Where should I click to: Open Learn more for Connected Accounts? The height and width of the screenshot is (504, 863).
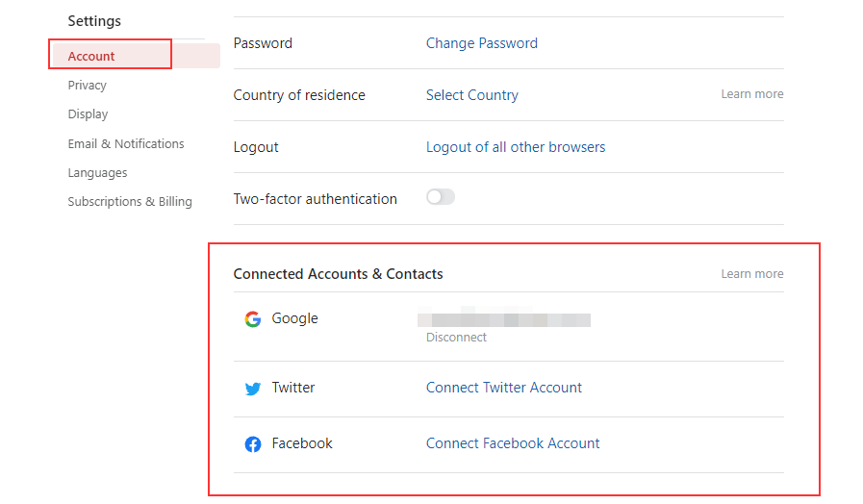coord(752,274)
